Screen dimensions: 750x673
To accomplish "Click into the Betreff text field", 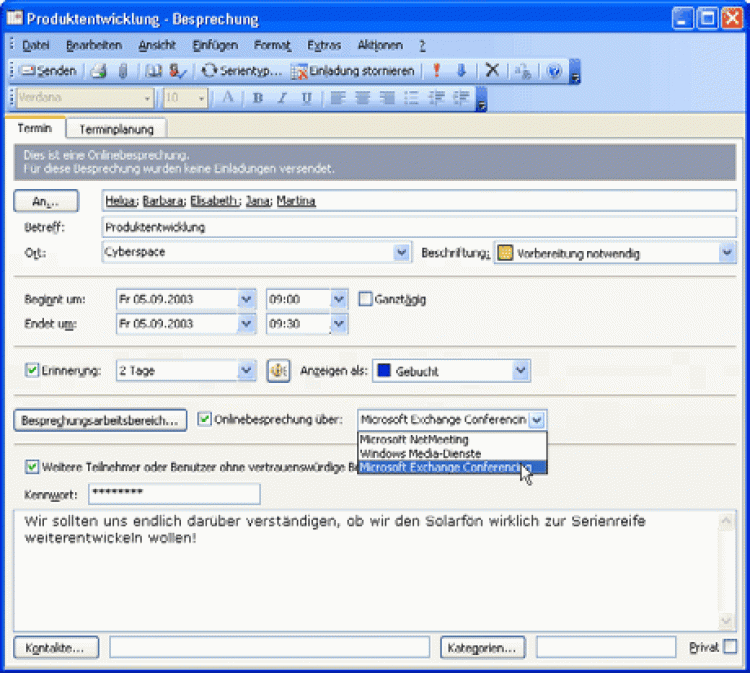I will coord(418,227).
